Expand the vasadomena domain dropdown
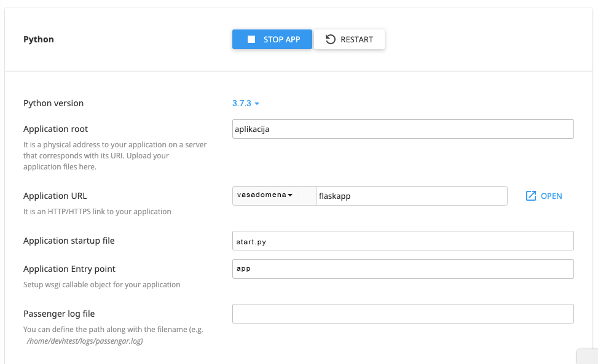The width and height of the screenshot is (598, 364). 274,195
